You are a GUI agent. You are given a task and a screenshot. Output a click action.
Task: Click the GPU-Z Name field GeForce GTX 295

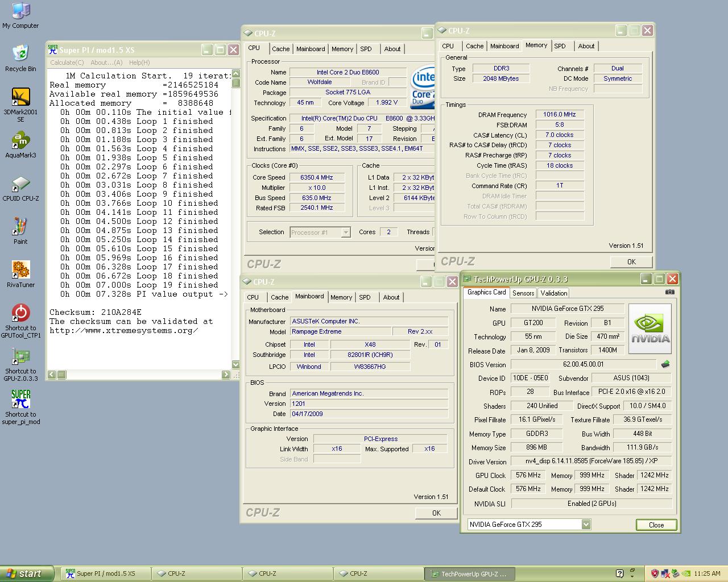tap(568, 309)
